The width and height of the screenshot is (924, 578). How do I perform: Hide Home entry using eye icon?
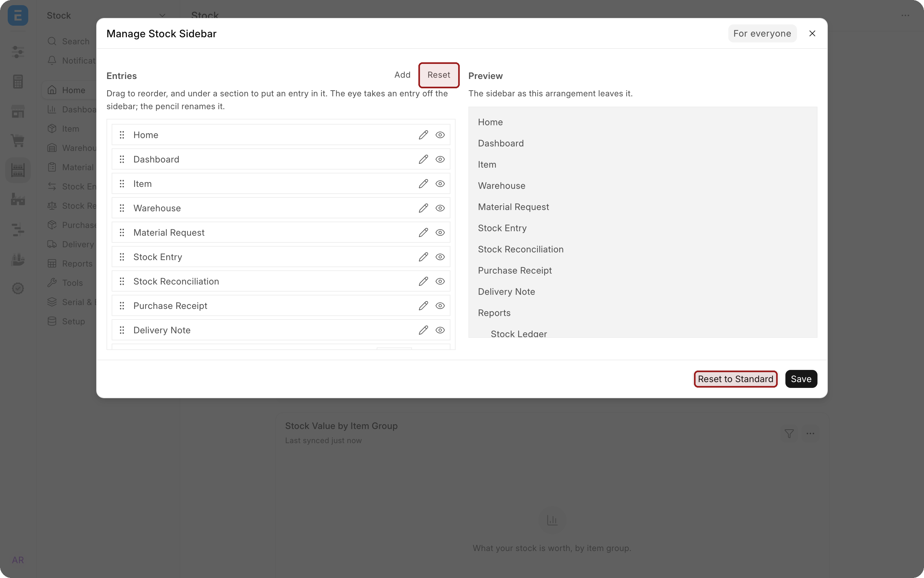point(440,135)
